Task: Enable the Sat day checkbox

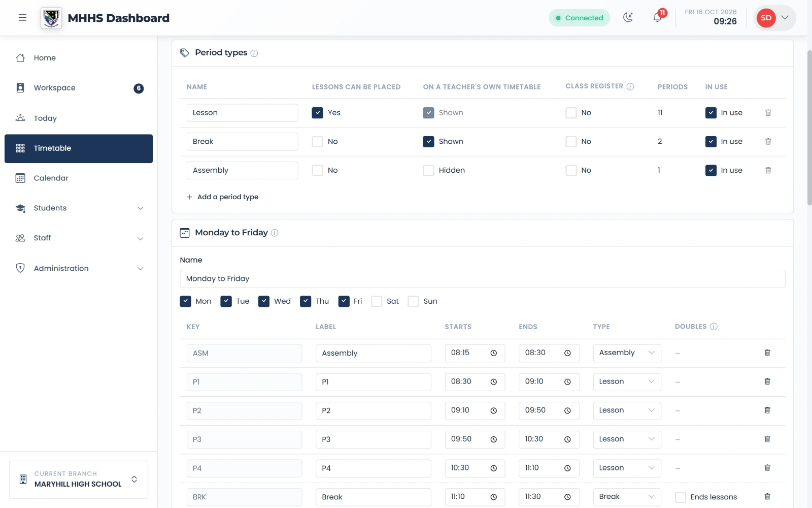Action: pyautogui.click(x=377, y=301)
